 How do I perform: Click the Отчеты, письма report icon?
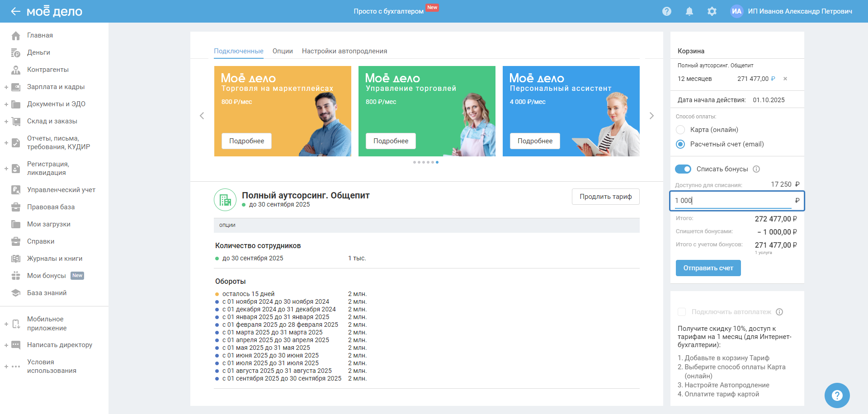click(16, 143)
